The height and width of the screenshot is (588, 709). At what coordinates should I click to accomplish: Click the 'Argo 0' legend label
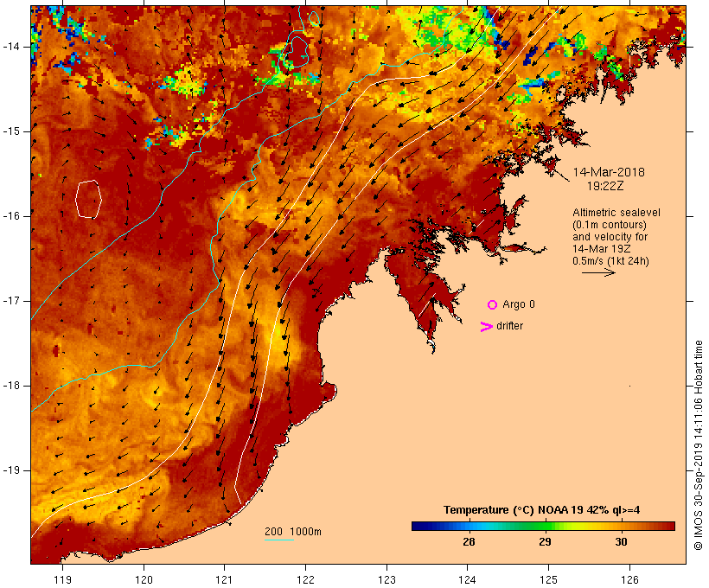[519, 304]
